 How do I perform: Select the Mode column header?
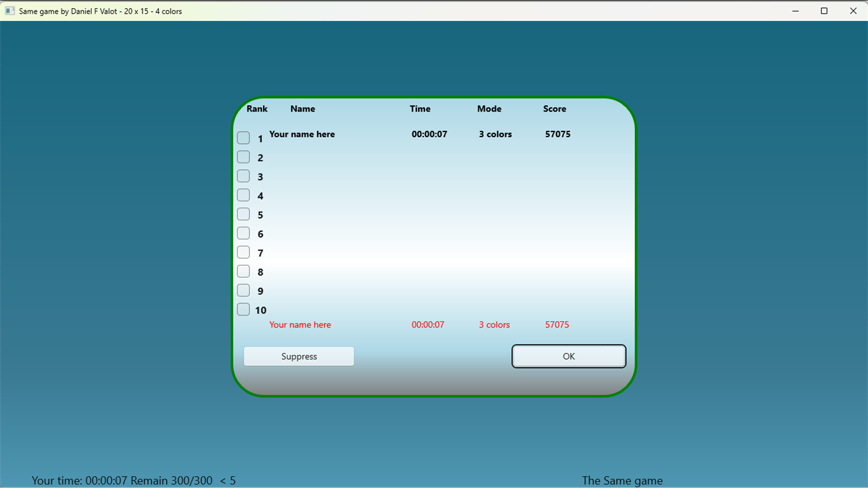point(489,109)
